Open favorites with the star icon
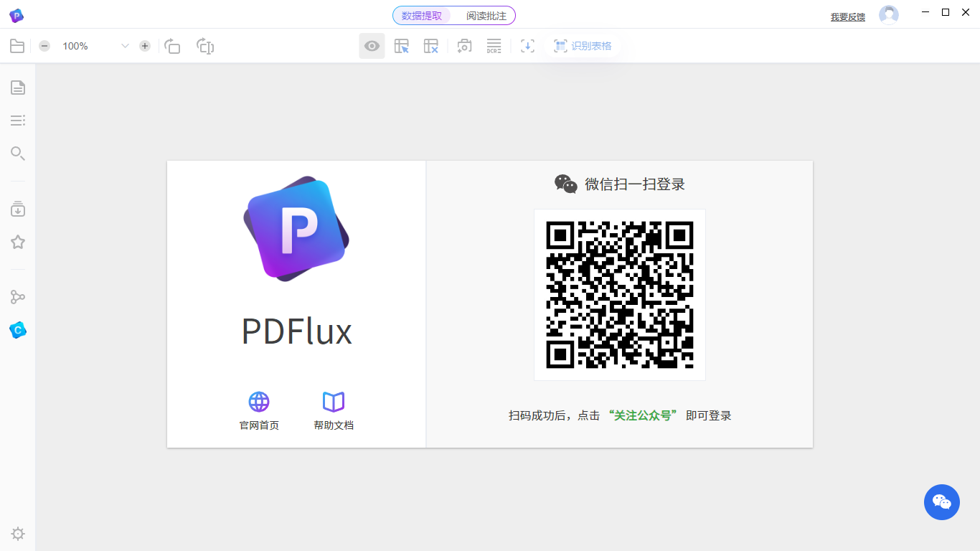 [18, 242]
